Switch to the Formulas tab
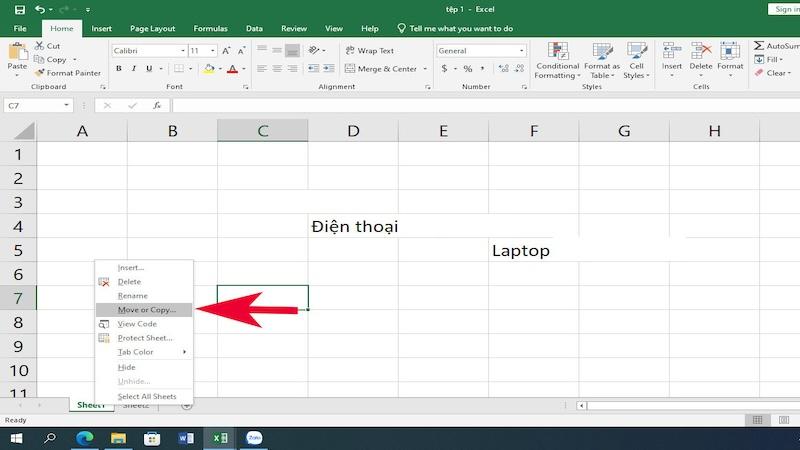This screenshot has height=450, width=800. [210, 29]
